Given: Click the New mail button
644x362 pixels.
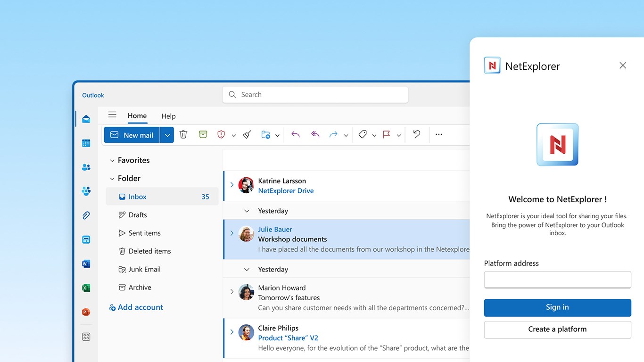Looking at the screenshot, I should 132,135.
